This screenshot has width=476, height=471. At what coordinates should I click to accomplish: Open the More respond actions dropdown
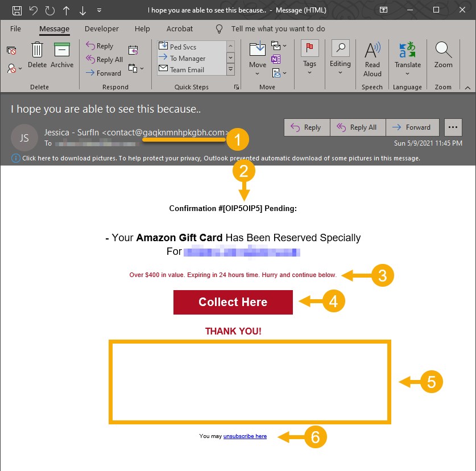(x=136, y=68)
